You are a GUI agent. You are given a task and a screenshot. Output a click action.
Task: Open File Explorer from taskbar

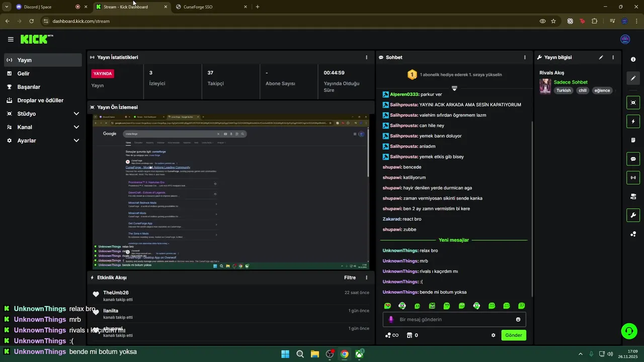click(315, 354)
